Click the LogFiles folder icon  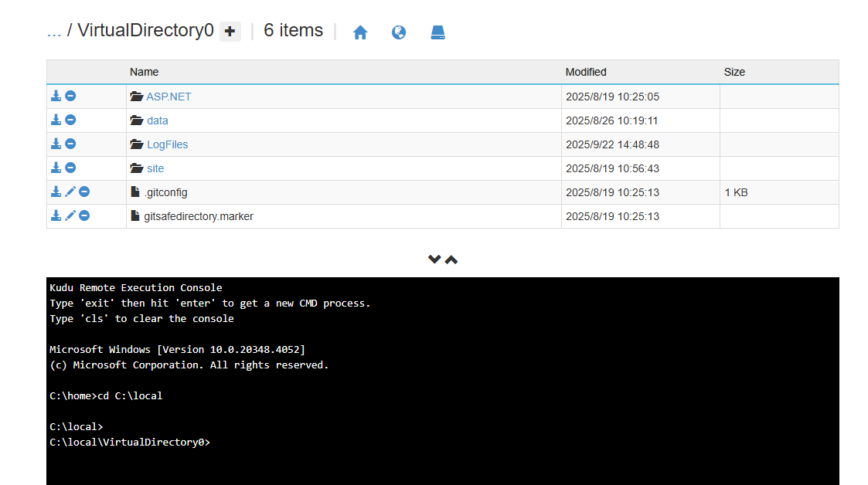pos(137,144)
